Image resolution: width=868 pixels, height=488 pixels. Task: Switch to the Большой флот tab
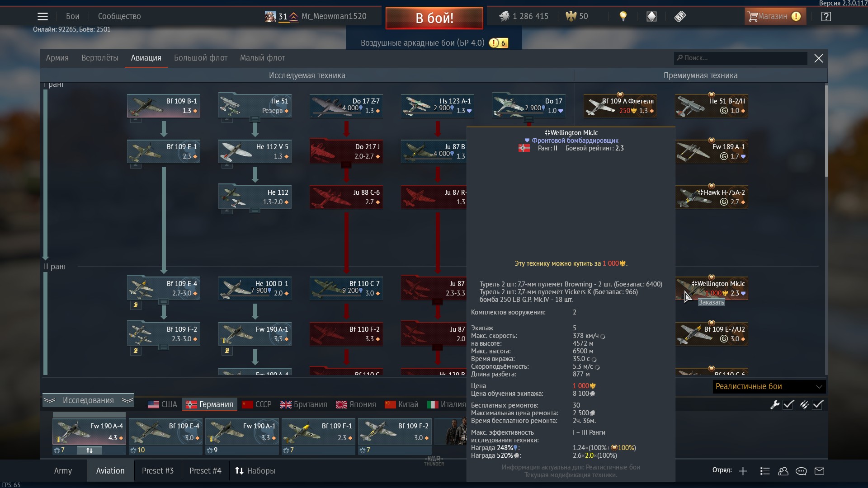(201, 58)
